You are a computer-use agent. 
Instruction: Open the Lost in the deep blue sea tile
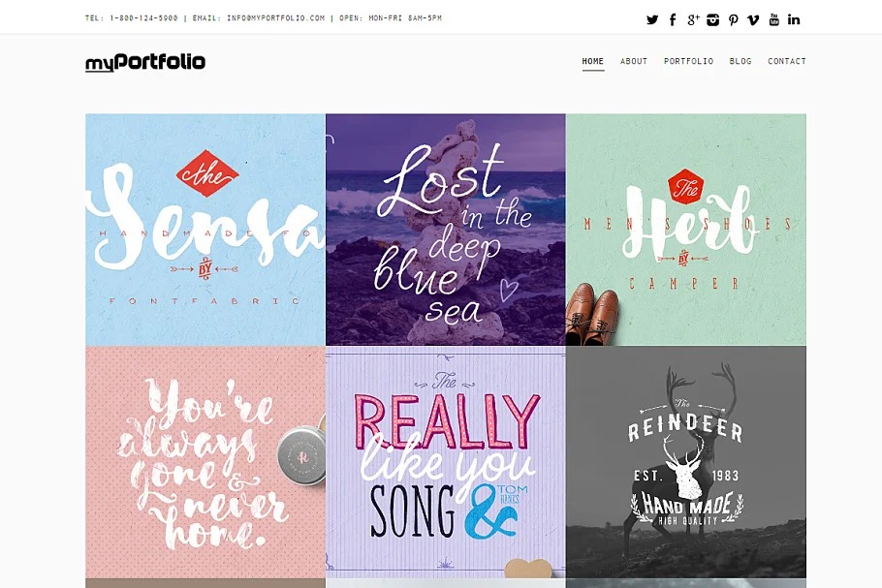tap(446, 230)
